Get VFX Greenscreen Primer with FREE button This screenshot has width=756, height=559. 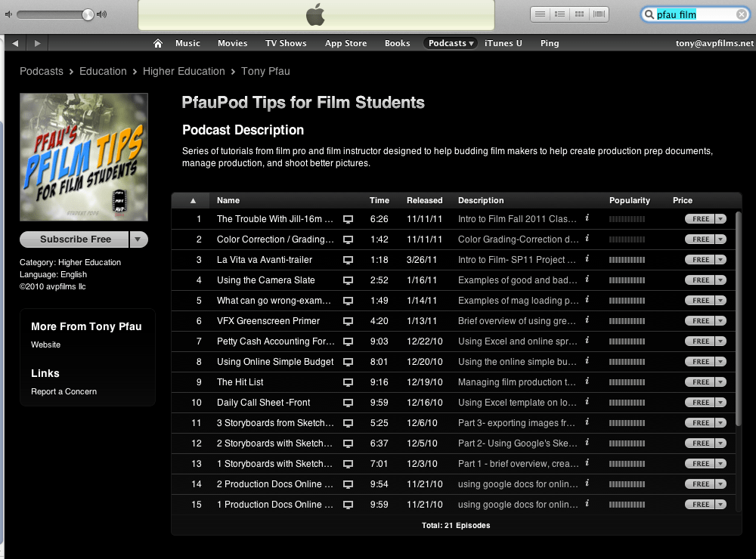pyautogui.click(x=700, y=321)
